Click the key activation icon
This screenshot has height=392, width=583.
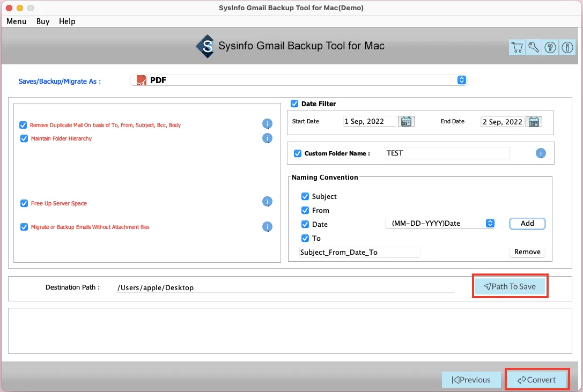tap(534, 47)
